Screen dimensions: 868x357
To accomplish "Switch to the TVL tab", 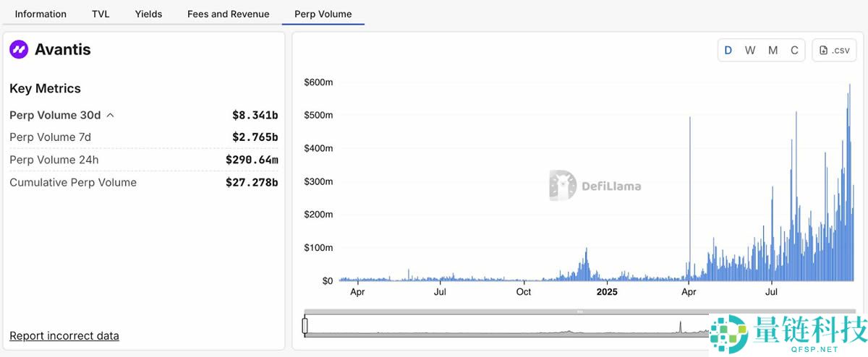I will (x=101, y=14).
